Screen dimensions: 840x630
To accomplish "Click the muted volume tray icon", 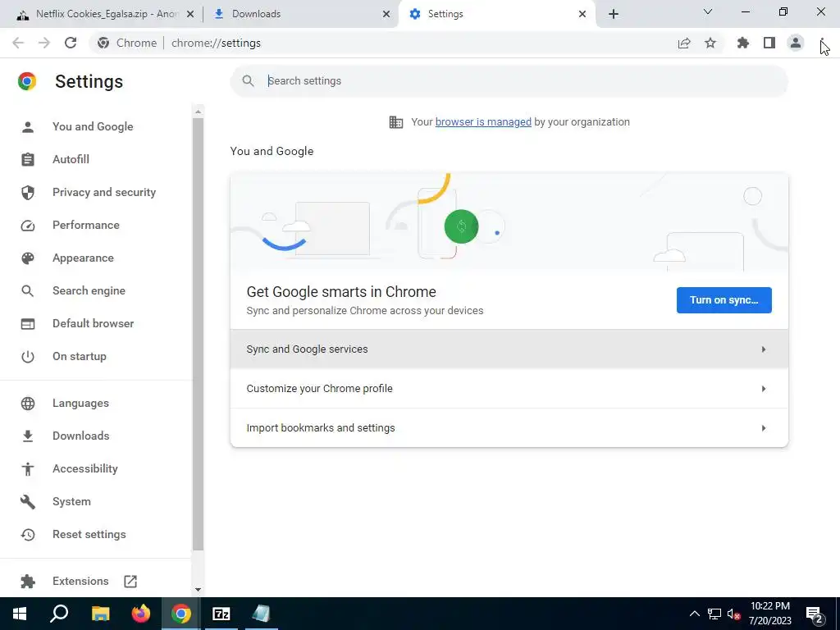I will click(x=733, y=614).
